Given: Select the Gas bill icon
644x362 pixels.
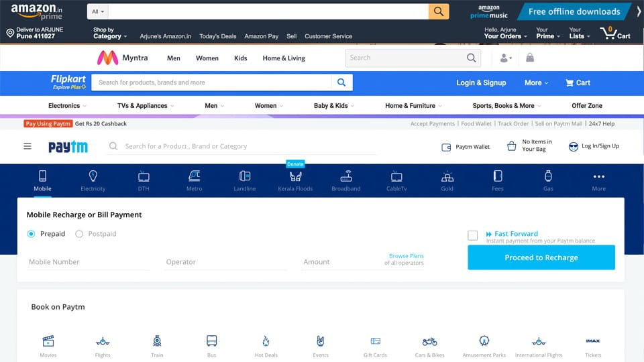Looking at the screenshot, I should pos(548,176).
